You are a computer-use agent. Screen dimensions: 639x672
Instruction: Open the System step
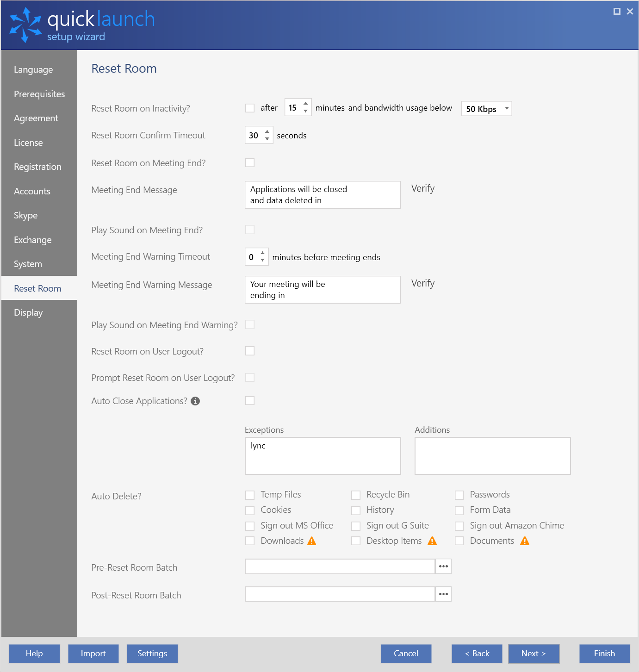pos(39,264)
